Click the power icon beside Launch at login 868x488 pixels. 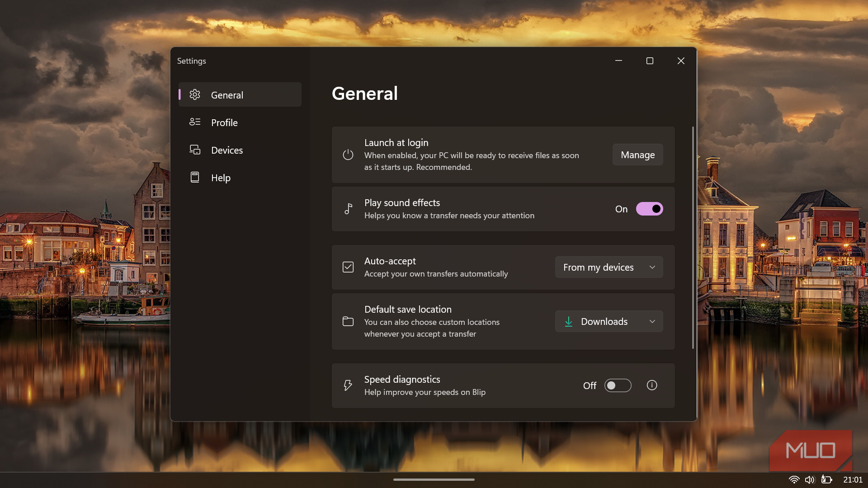pos(348,155)
